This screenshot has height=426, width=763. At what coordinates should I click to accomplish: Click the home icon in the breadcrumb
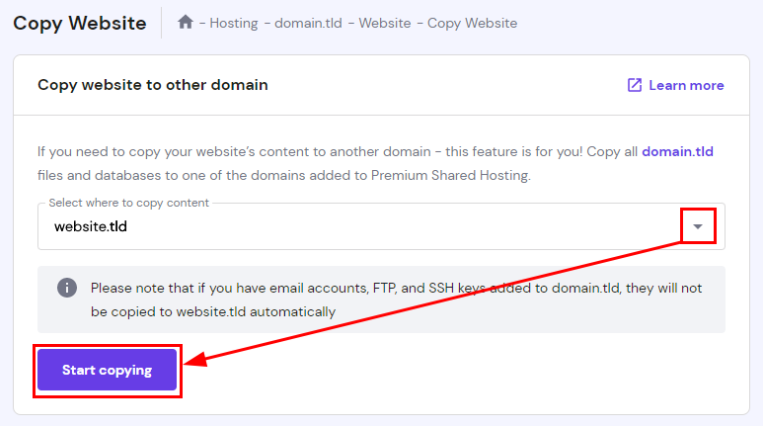tap(185, 22)
